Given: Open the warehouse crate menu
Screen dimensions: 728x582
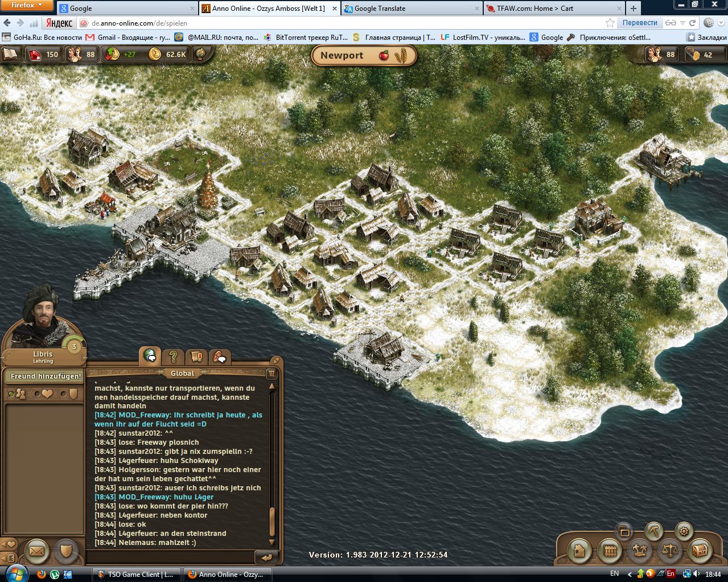Looking at the screenshot, I should (609, 550).
